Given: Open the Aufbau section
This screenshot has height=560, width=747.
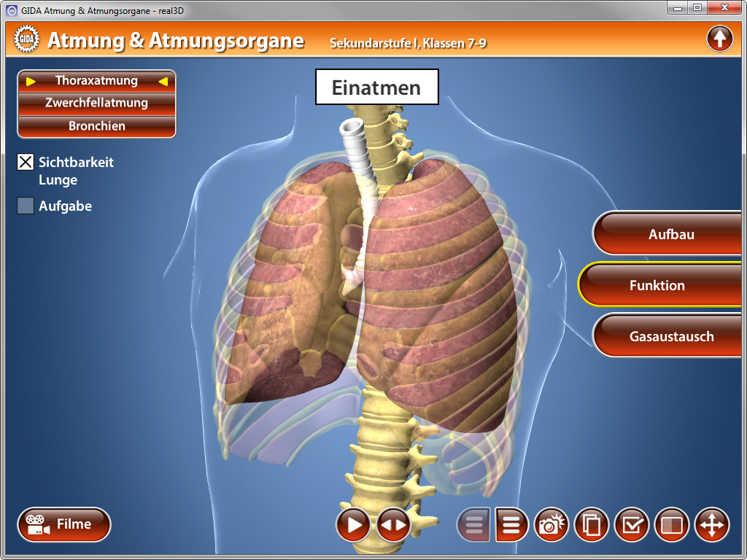Looking at the screenshot, I should click(x=670, y=235).
